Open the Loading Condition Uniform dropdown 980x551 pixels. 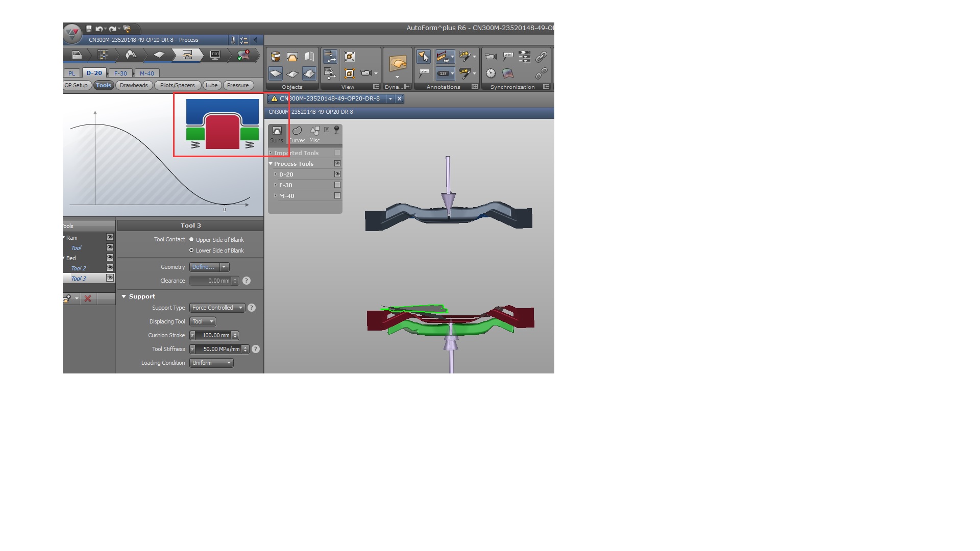point(211,363)
